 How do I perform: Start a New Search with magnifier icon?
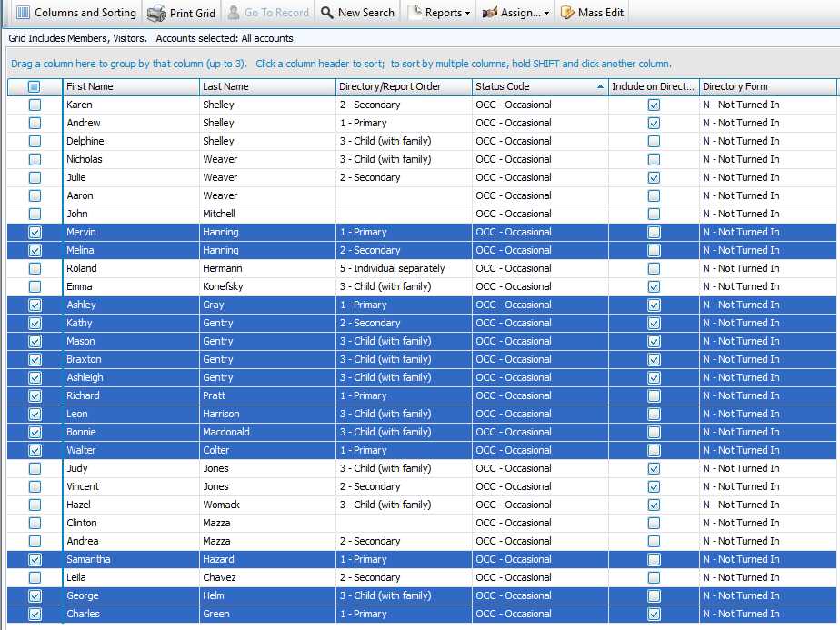pos(327,13)
